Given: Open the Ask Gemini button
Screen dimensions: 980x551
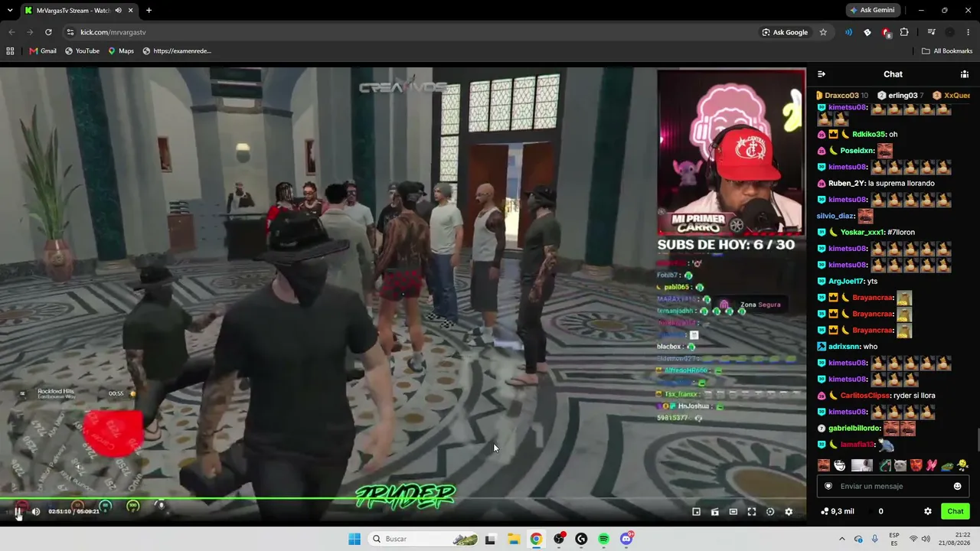Looking at the screenshot, I should [872, 11].
